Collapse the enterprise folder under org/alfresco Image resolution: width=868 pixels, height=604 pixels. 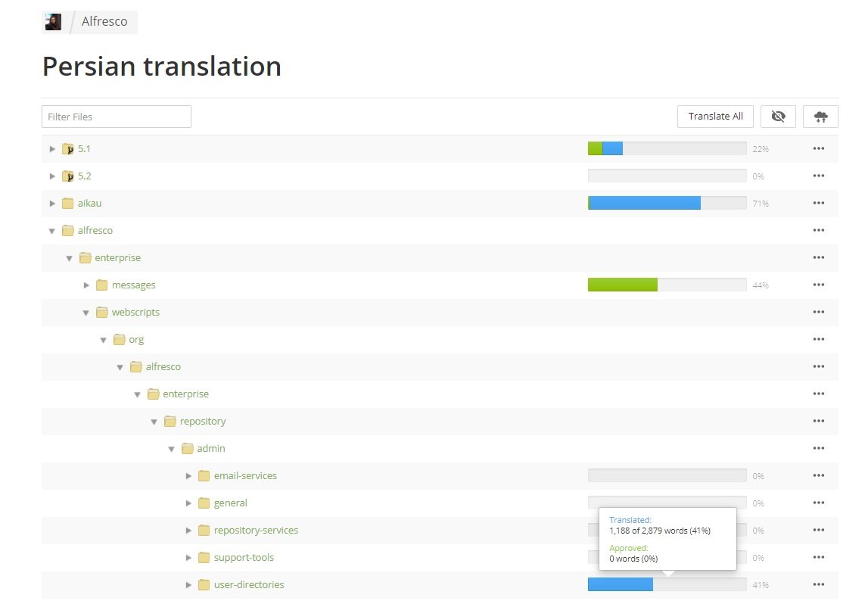tap(137, 394)
